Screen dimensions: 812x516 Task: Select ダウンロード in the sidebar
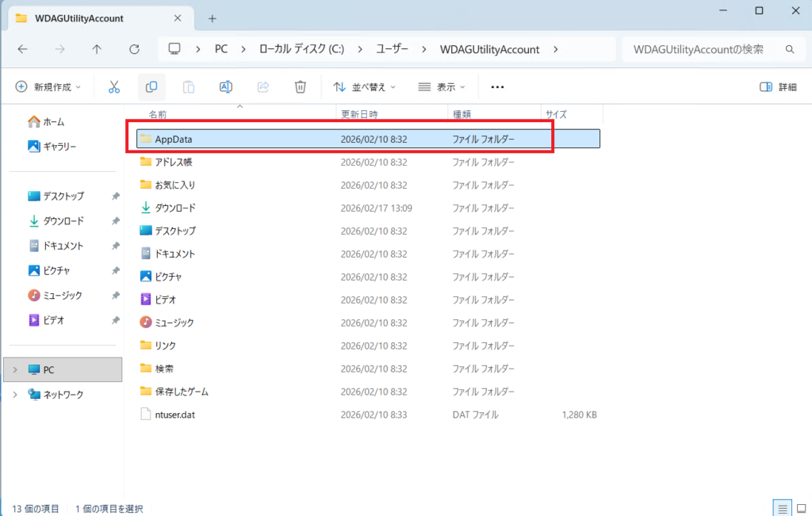[63, 220]
